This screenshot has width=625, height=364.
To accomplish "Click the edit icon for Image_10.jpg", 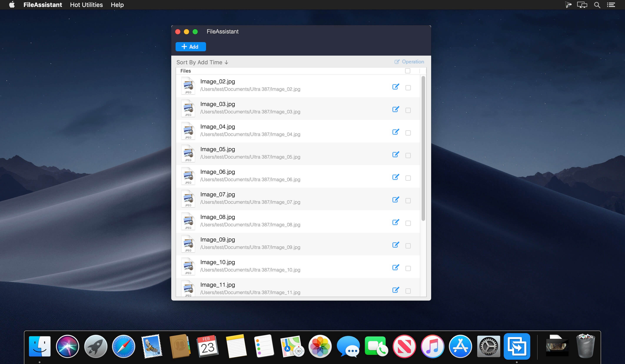I will tap(396, 267).
